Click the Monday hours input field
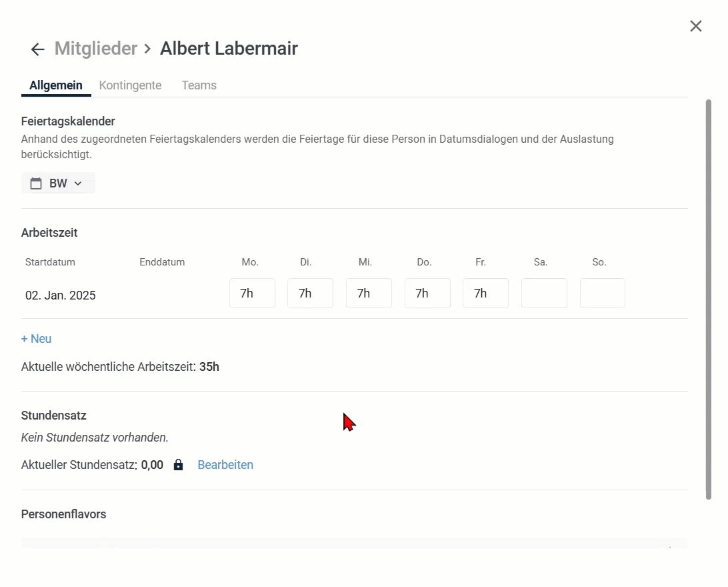The height and width of the screenshot is (587, 728). 252,293
